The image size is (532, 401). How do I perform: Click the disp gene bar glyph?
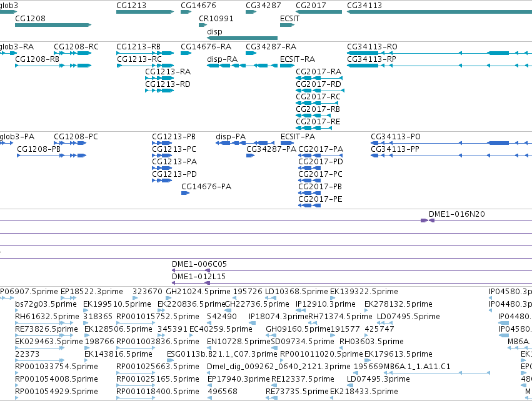[x=243, y=38]
